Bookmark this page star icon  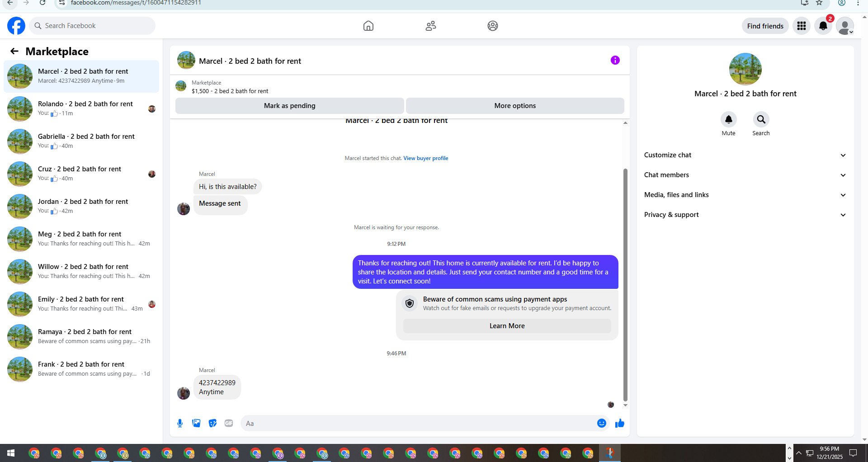[x=819, y=3]
